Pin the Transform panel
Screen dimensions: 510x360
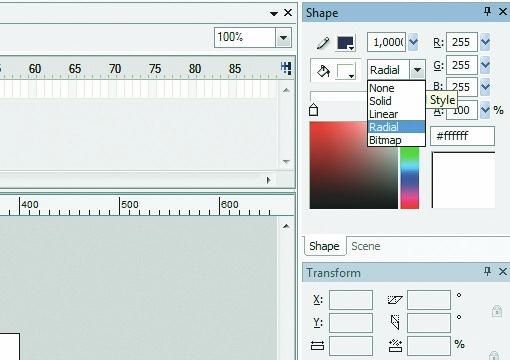[x=487, y=271]
